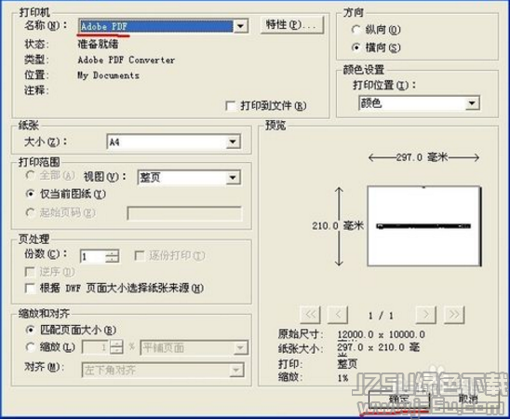Click the page preview thumbnail
This screenshot has height=420, width=510.
[x=424, y=226]
